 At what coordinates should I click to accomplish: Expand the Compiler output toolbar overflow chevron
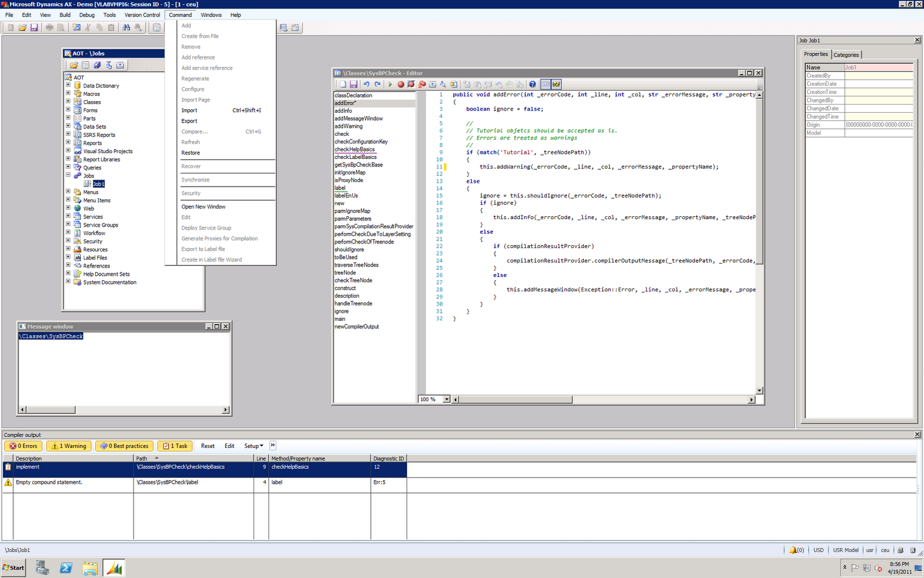[273, 446]
